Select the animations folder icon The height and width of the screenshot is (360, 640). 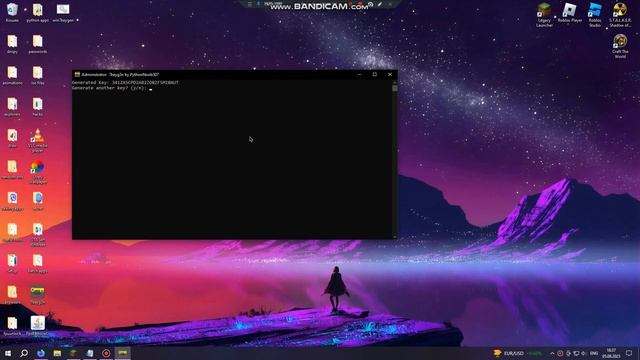12,76
